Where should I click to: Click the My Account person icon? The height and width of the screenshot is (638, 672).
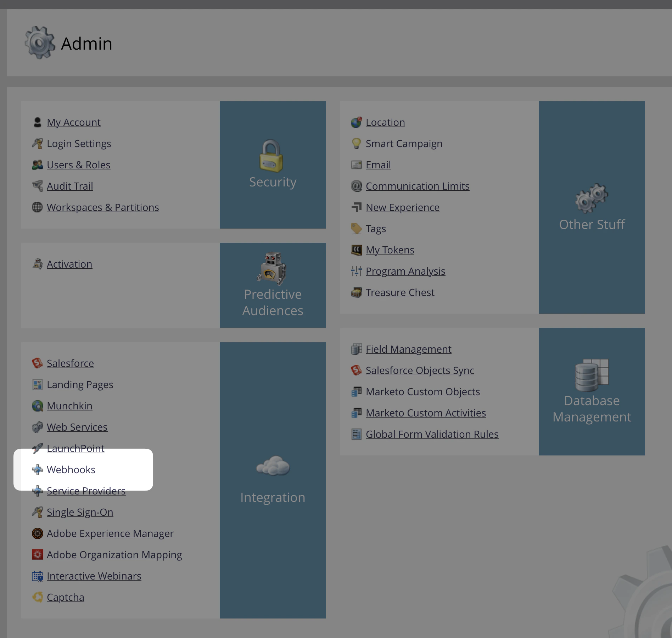tap(37, 122)
